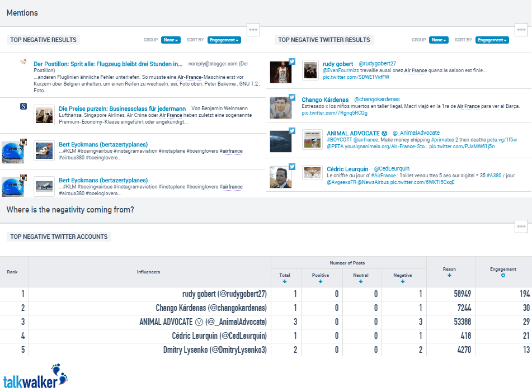The width and height of the screenshot is (532, 392).
Task: Click the Talkwalker logo
Action: [35, 377]
